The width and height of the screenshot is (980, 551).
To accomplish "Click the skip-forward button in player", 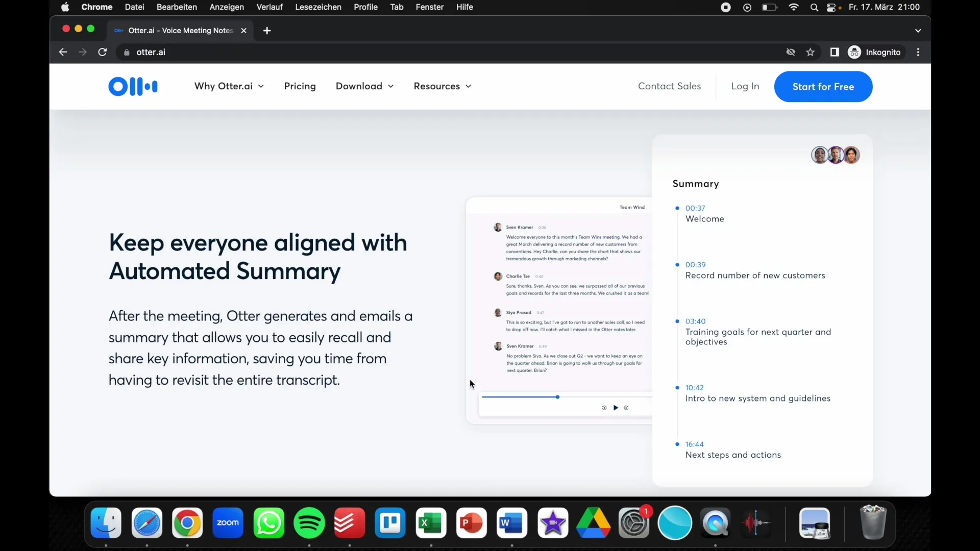I will pos(626,408).
